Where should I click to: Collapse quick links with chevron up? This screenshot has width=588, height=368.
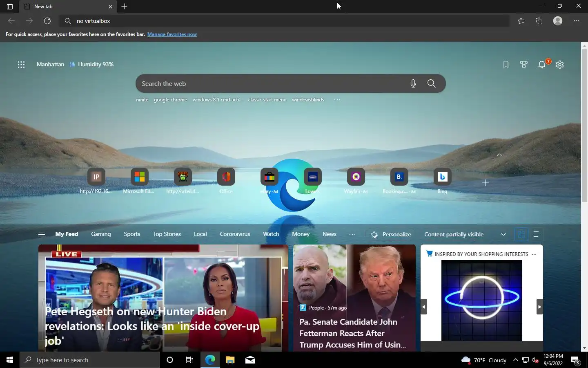[499, 155]
